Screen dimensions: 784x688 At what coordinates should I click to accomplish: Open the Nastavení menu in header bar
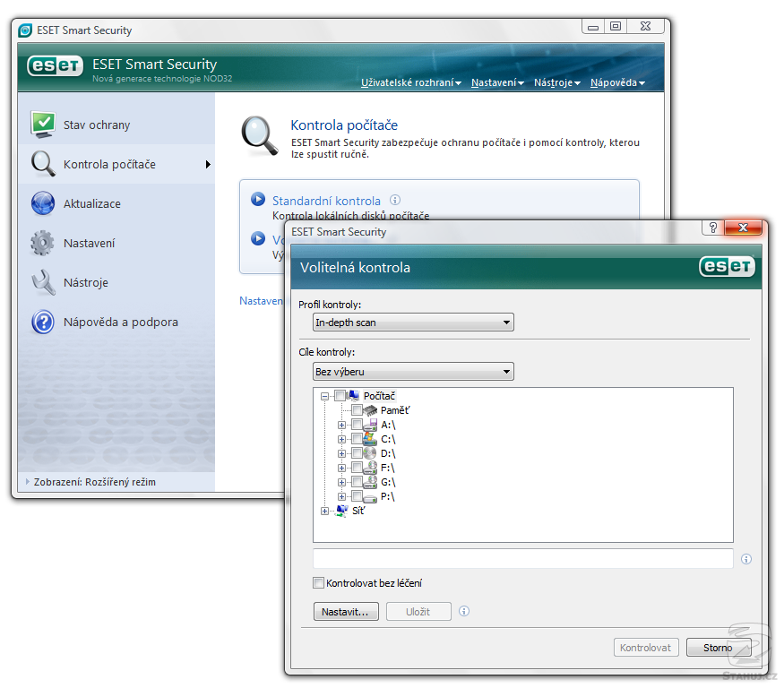pos(497,82)
